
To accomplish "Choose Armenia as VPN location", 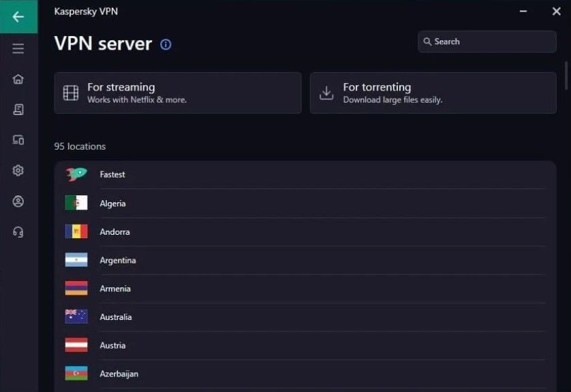I will (x=305, y=289).
